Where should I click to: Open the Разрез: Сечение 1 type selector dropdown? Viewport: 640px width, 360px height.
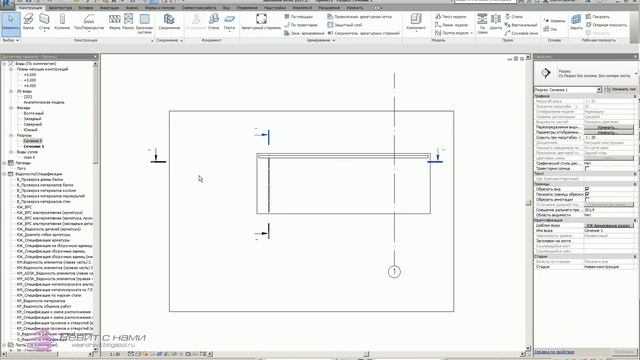599,89
